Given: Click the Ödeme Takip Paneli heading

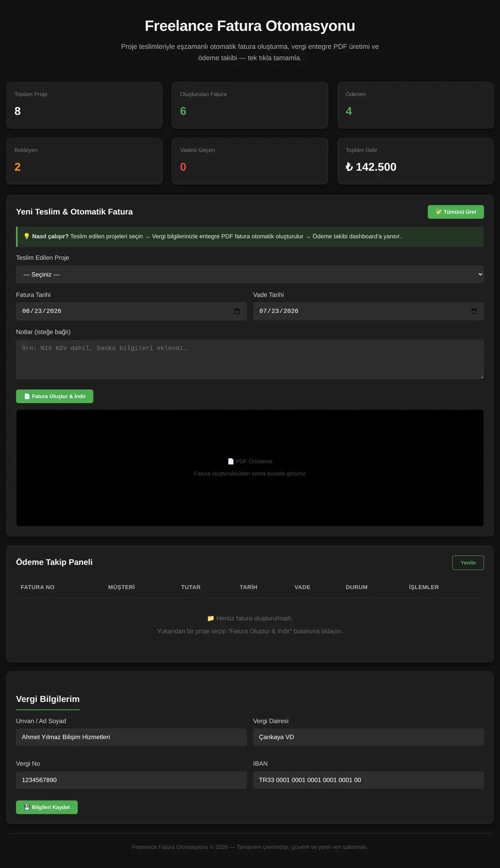Looking at the screenshot, I should 54,562.
